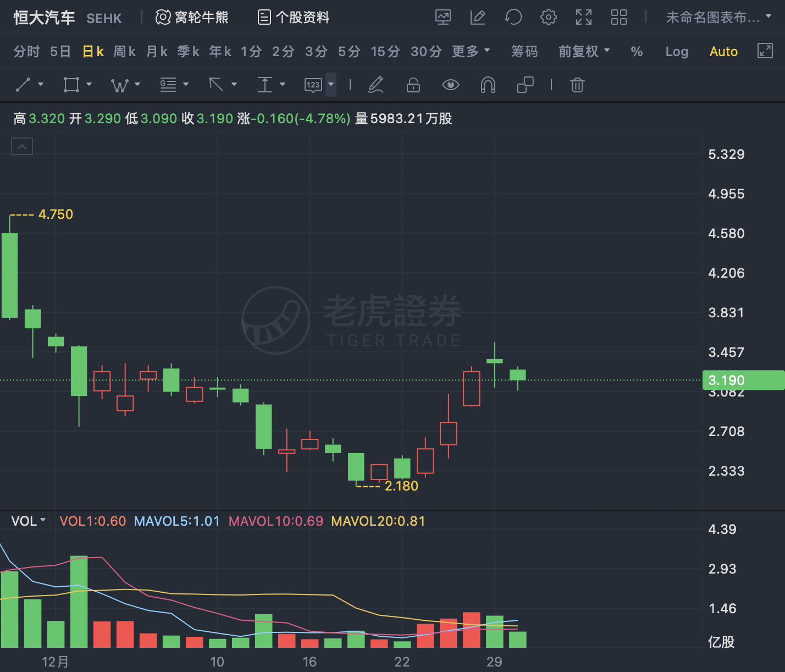This screenshot has height=672, width=785.
Task: Open chart settings gear icon
Action: [549, 18]
